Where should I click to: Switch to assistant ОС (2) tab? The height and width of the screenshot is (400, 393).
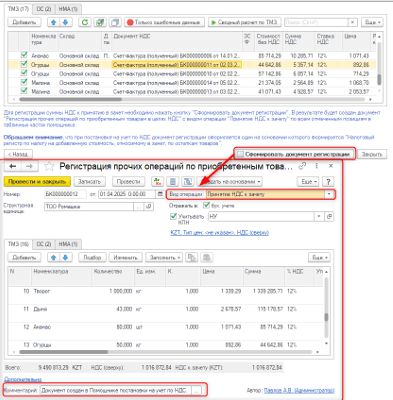point(44,9)
